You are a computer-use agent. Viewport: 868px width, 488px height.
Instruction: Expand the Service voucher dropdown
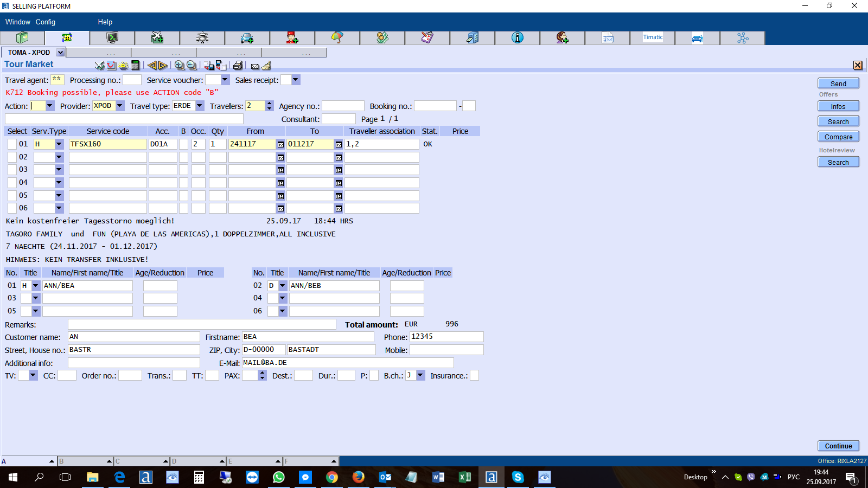click(225, 80)
